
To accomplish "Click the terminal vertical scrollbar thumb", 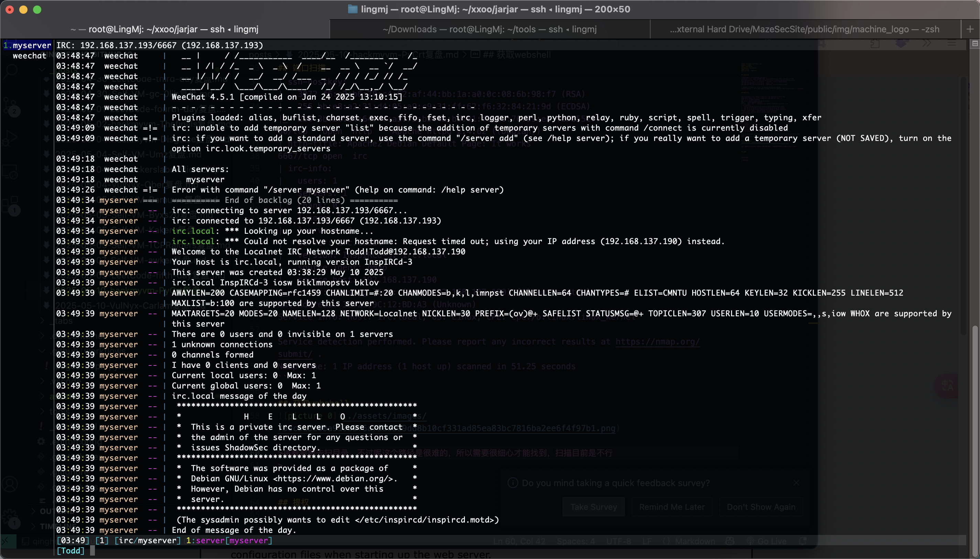I will click(975, 441).
